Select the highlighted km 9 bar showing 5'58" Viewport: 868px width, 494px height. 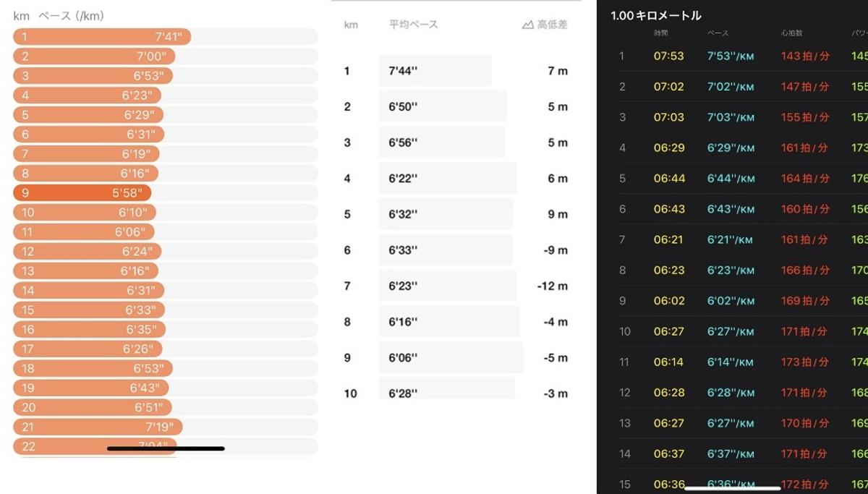82,193
